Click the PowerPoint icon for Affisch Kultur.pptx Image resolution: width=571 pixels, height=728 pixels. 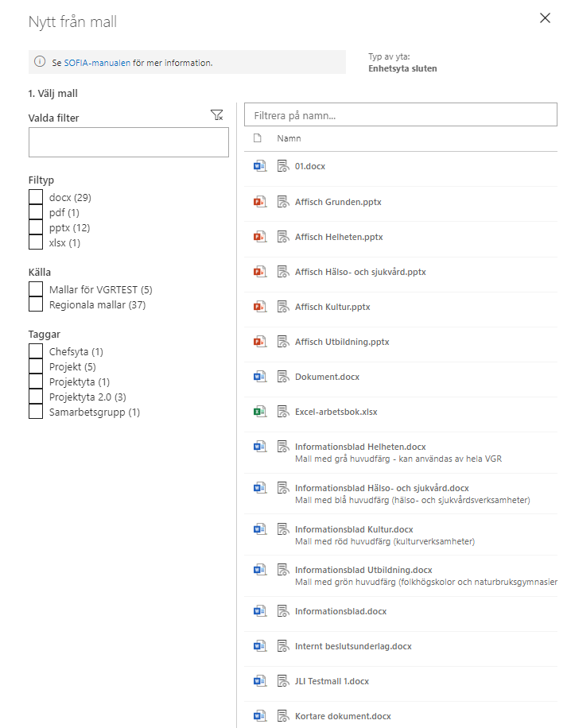258,307
